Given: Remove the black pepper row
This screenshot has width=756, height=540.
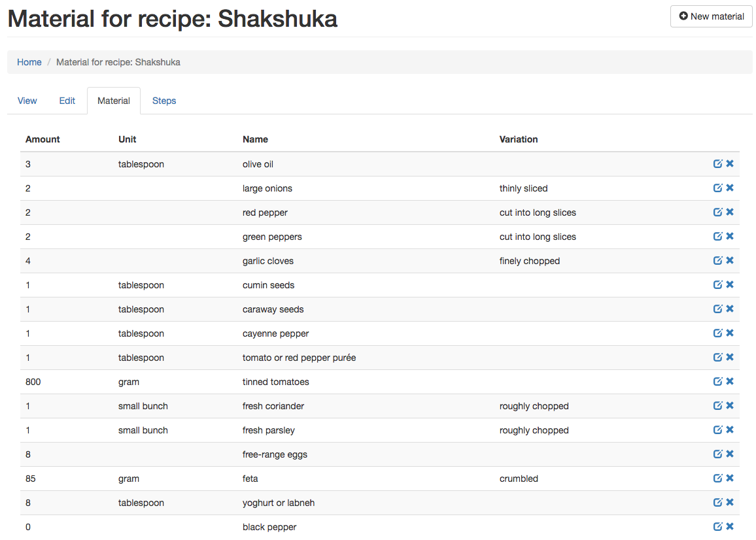Looking at the screenshot, I should [730, 527].
